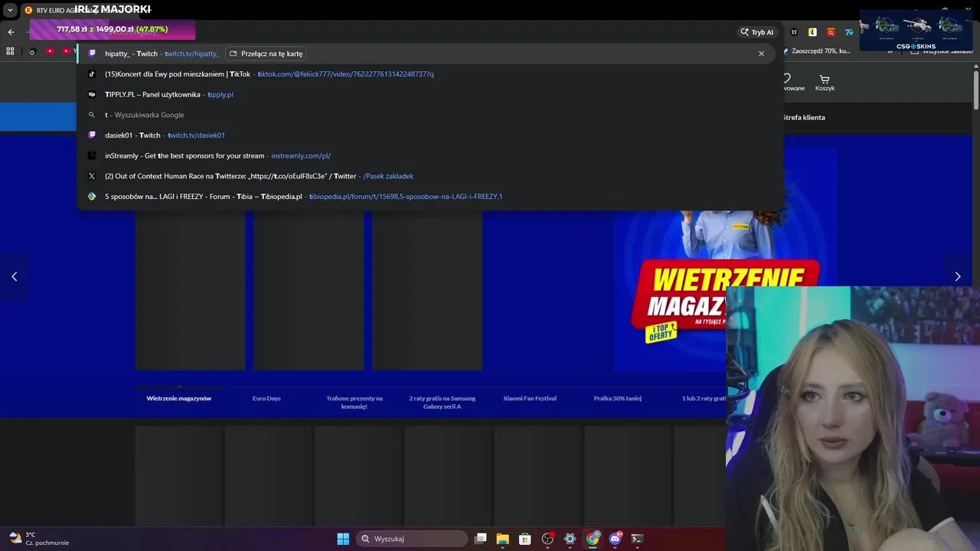Switch to Chrome in the taskbar
The image size is (980, 551).
(x=593, y=539)
